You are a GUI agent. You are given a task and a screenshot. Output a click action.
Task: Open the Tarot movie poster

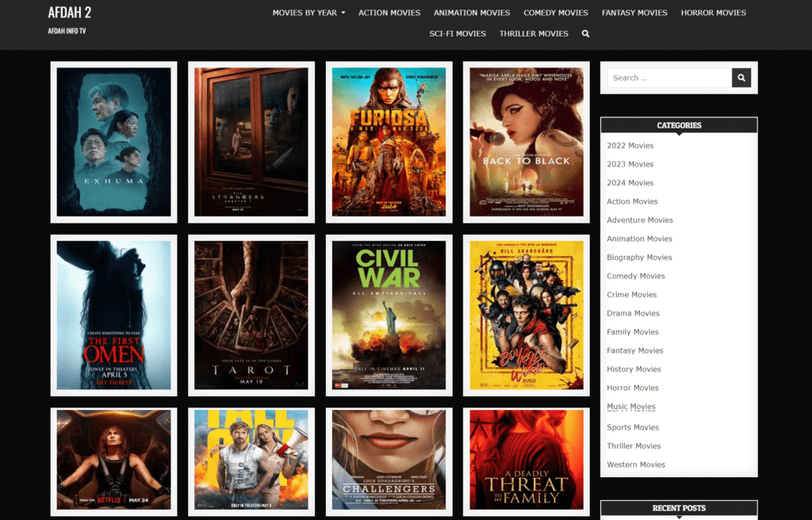point(251,315)
